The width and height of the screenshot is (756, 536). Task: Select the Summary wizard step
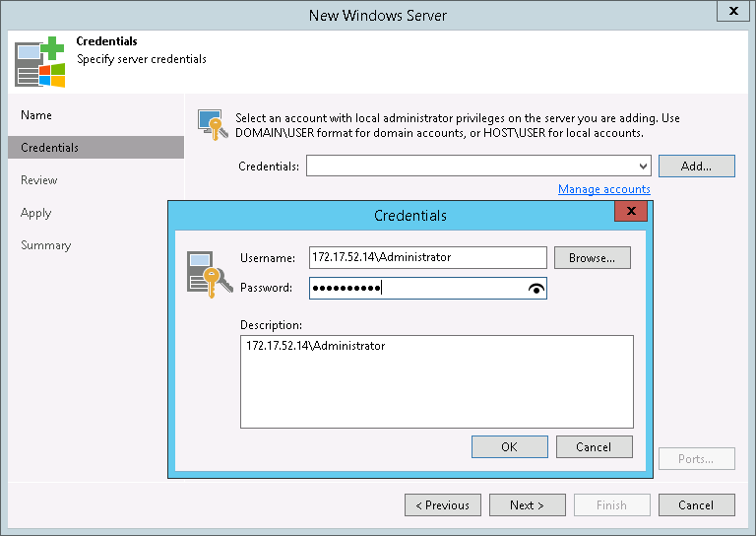pos(46,245)
